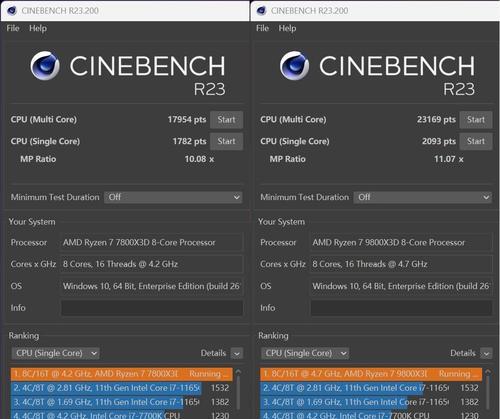Click AMD Ryzen 7 7800X3D processor field

(x=152, y=243)
